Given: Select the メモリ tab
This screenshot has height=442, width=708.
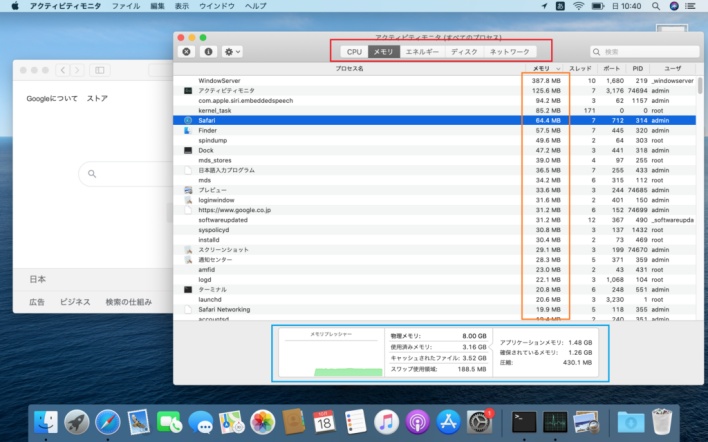Looking at the screenshot, I should click(x=383, y=51).
